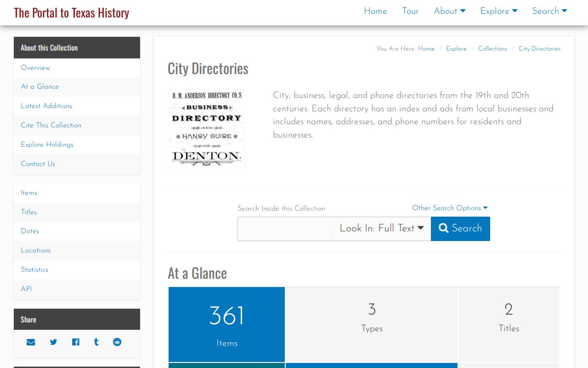Browse Titles in sidebar
588x368 pixels.
tap(77, 212)
